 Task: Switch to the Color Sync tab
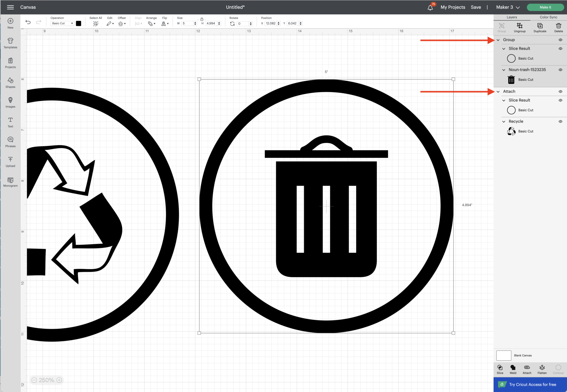pyautogui.click(x=548, y=17)
